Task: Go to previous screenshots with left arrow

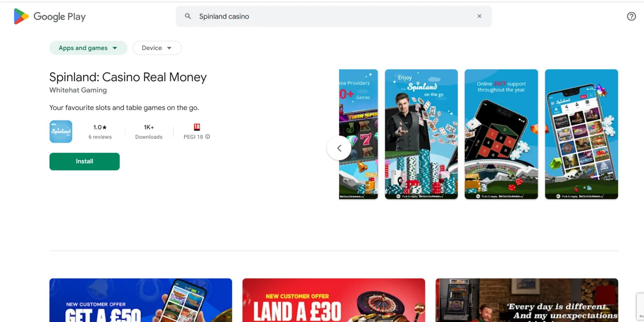Action: (339, 148)
